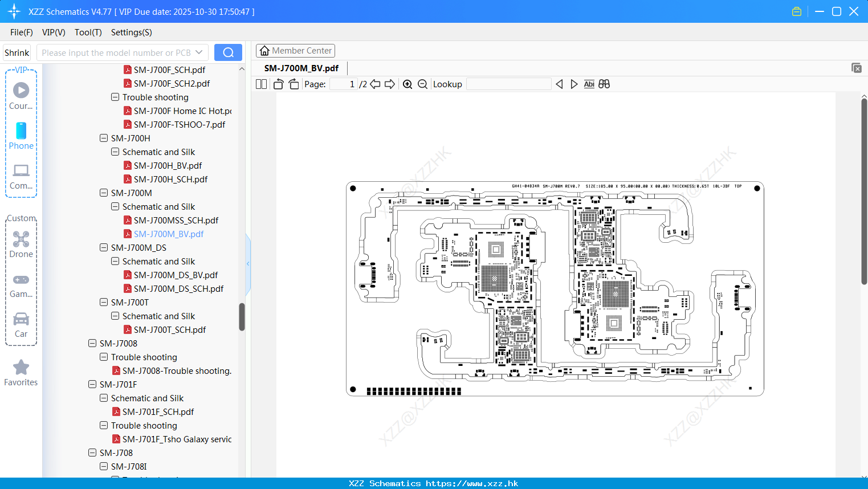
Task: Open SM-J700F_SCH2.pdf
Action: pos(172,83)
